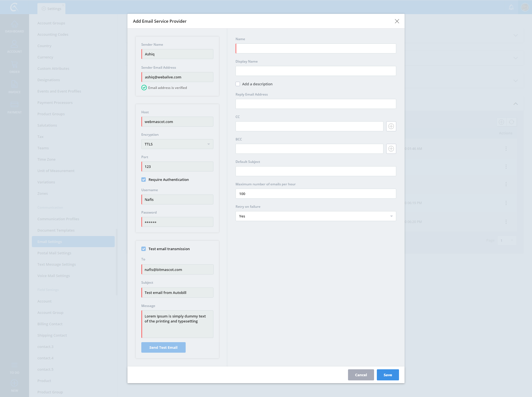This screenshot has height=397, width=532.
Task: Open the Retry on failure dropdown
Action: (x=316, y=216)
